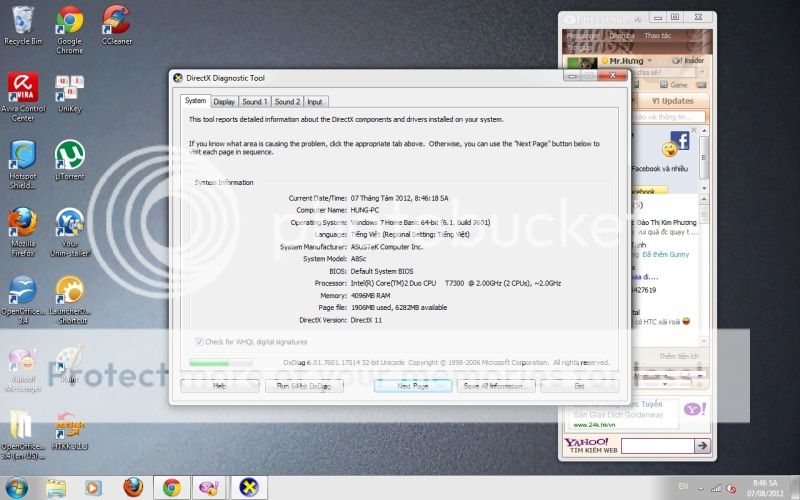The height and width of the screenshot is (500, 800).
Task: Click the Messenger ad panel scrollbar
Action: [x=704, y=158]
